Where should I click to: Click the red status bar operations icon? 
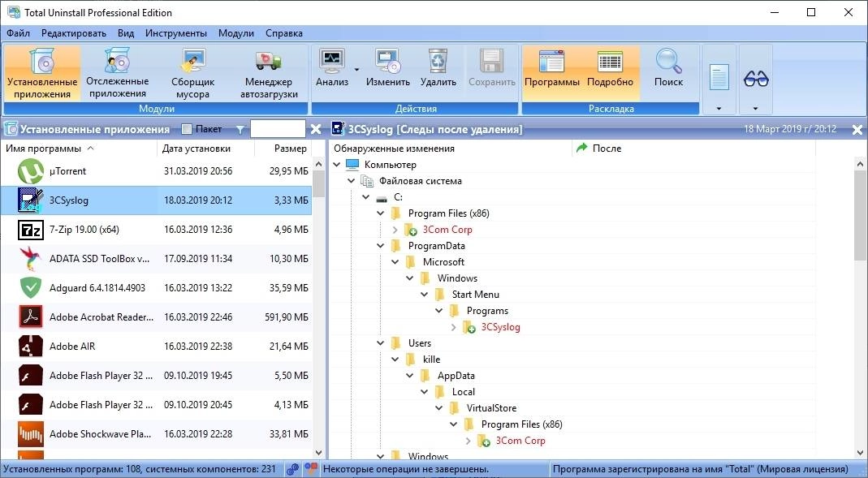tap(310, 469)
